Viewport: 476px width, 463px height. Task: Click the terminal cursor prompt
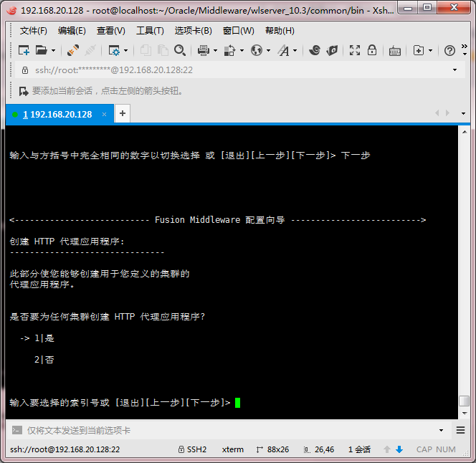click(238, 403)
